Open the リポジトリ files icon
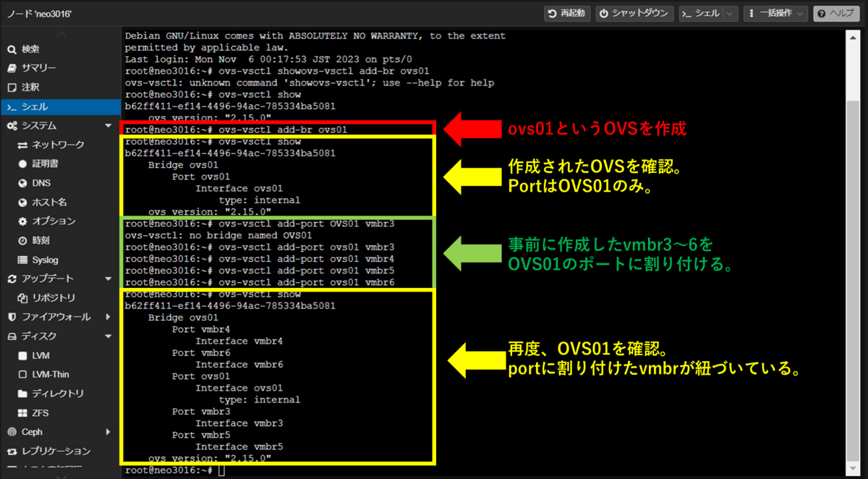Viewport: 868px width, 479px height. [22, 298]
